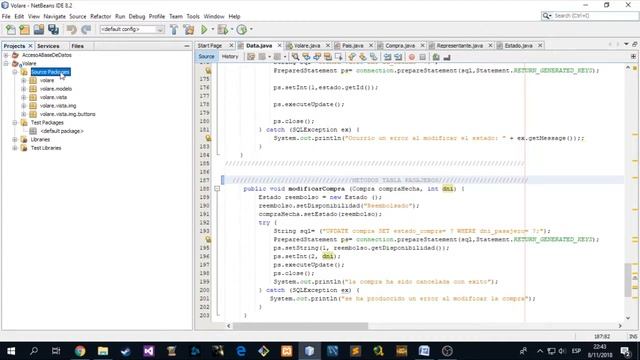Switch to the Volare.java editor tab
Image resolution: width=640 pixels, height=360 pixels.
307,46
